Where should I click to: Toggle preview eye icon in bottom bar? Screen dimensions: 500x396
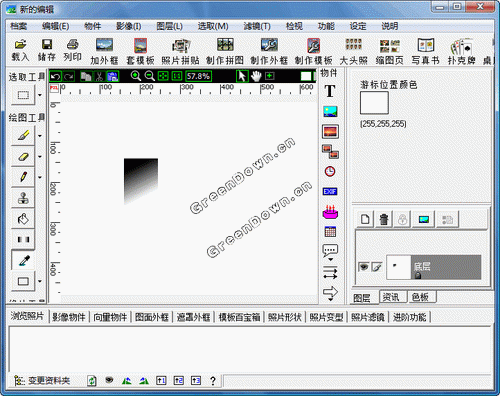tap(109, 380)
